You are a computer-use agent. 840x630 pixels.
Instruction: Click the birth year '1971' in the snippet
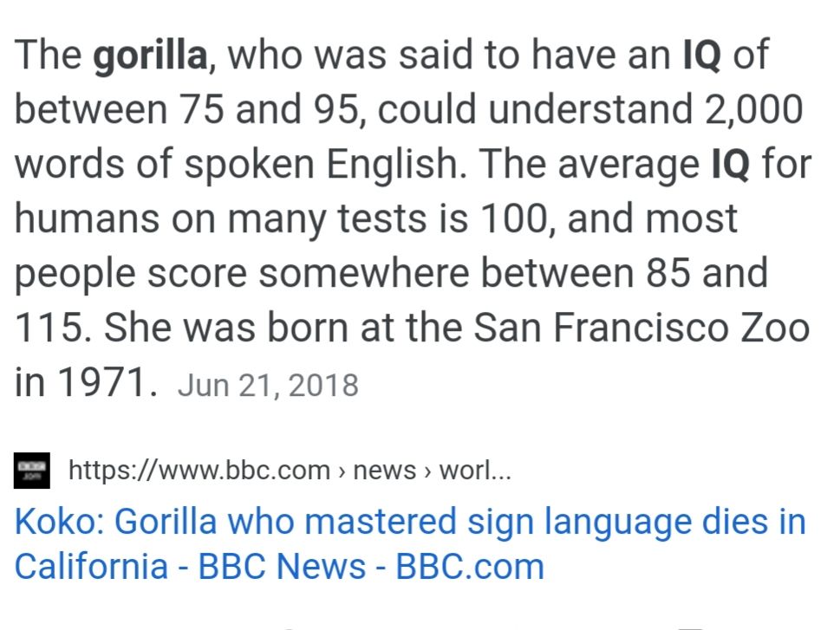click(x=101, y=382)
